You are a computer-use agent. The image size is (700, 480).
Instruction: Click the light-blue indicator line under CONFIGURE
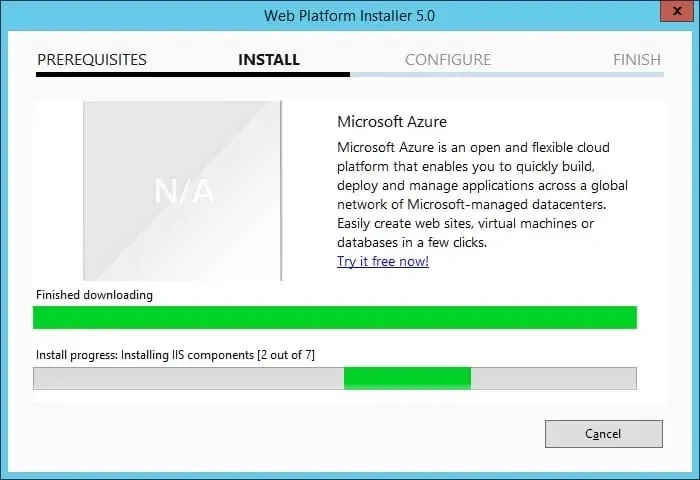click(x=507, y=75)
